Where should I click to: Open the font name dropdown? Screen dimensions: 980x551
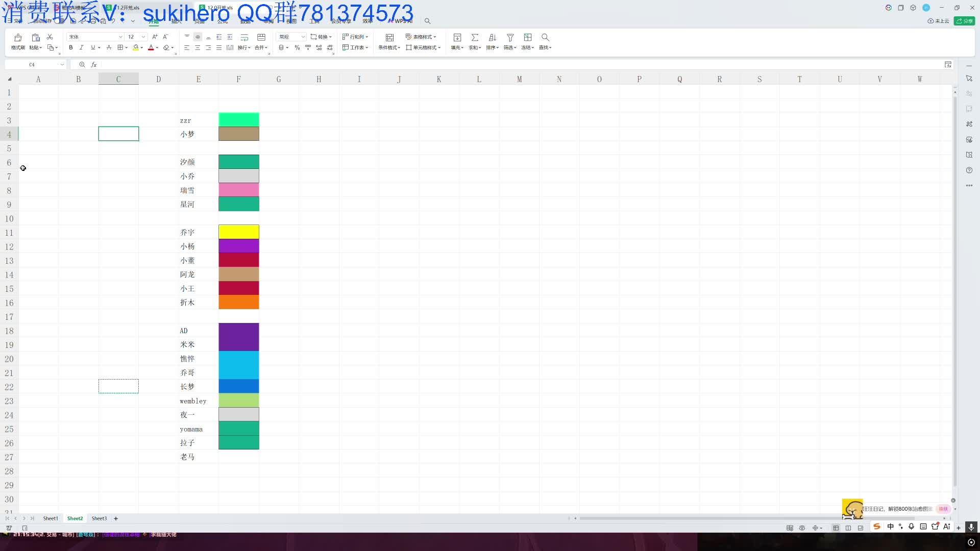120,37
